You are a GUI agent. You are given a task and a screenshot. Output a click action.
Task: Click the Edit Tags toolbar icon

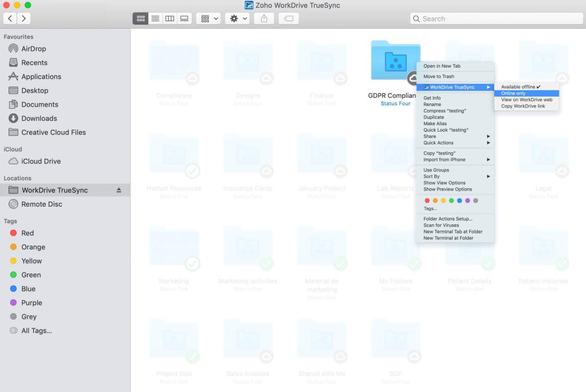[x=289, y=19]
